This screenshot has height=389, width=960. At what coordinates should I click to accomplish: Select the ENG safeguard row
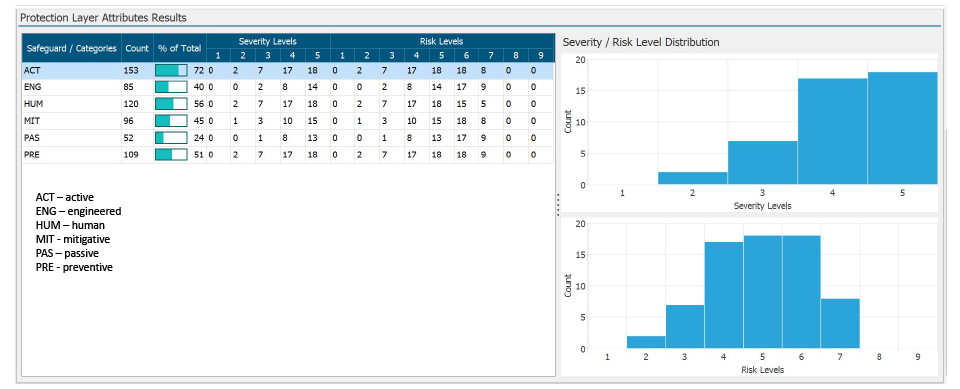288,88
